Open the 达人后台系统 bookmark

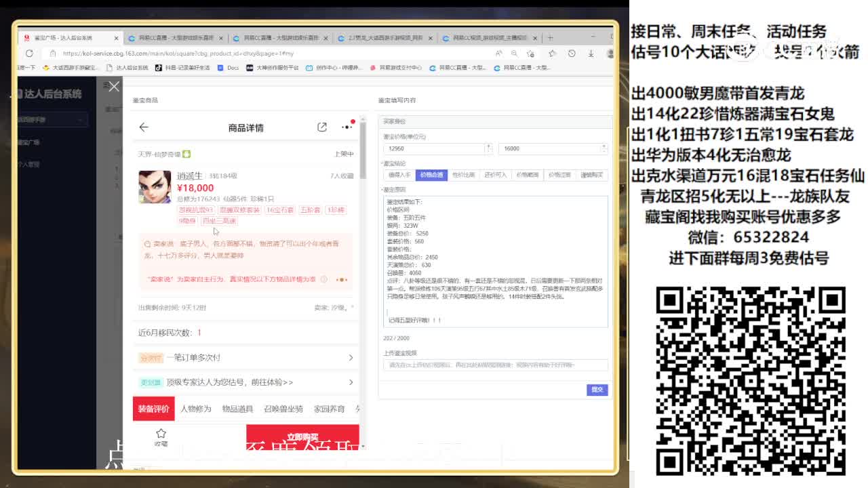127,68
